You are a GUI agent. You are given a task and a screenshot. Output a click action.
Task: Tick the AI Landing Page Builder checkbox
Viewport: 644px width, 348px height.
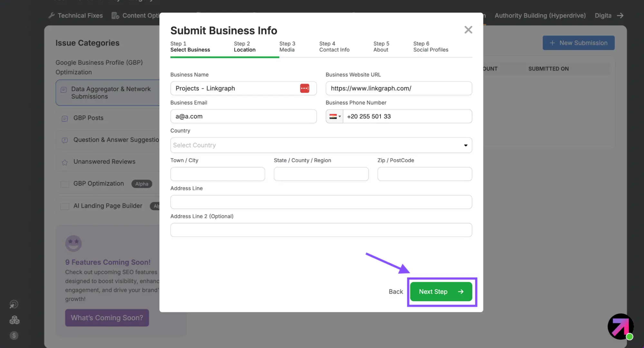[x=65, y=206]
